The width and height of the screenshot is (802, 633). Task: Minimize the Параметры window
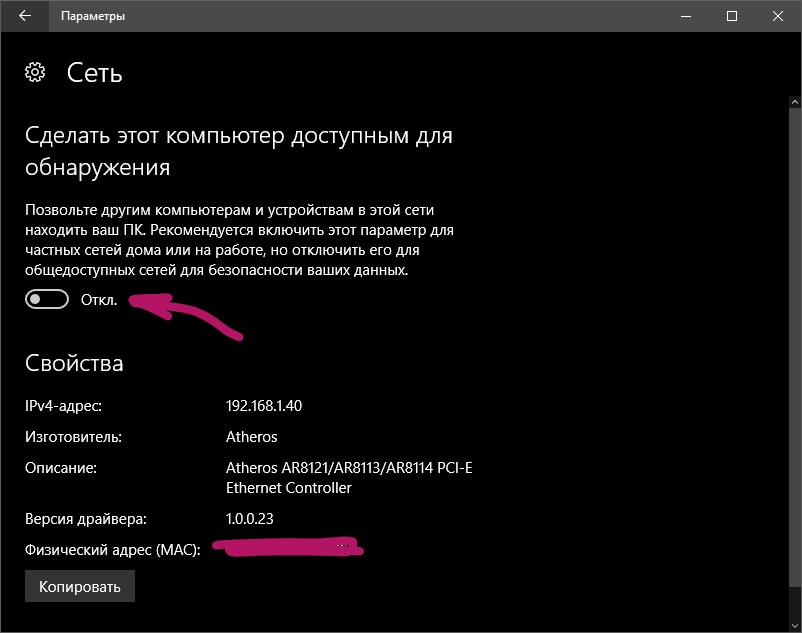pos(686,16)
